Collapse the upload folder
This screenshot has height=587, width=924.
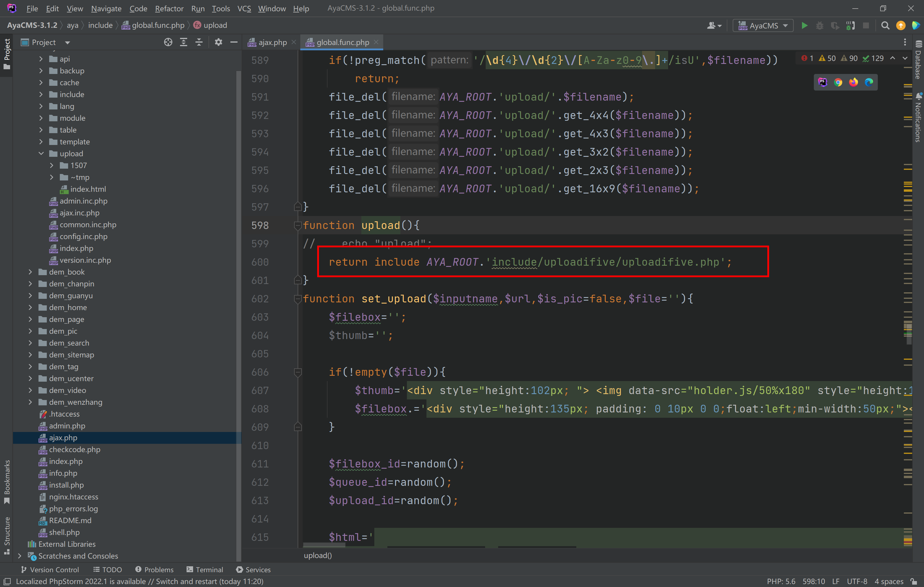click(41, 153)
